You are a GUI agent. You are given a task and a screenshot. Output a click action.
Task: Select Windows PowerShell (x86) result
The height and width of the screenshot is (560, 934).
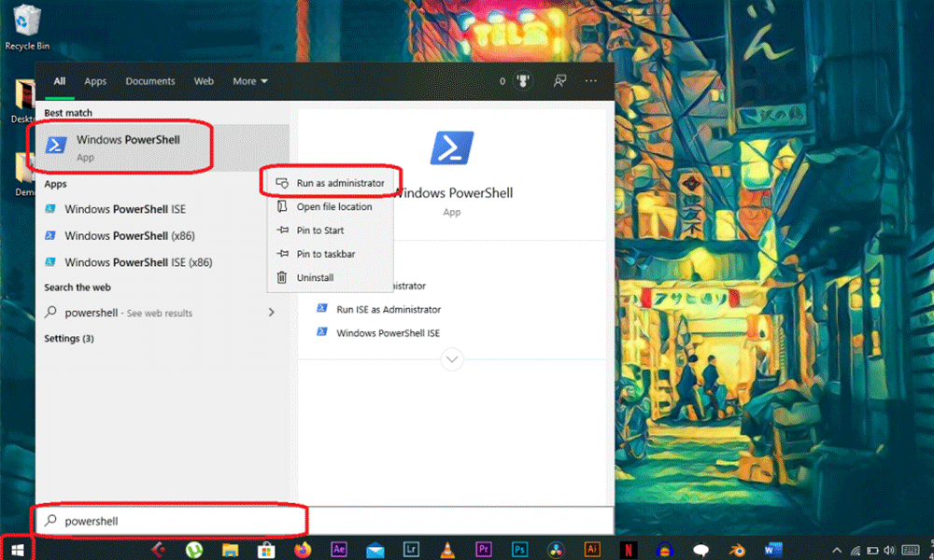(129, 235)
